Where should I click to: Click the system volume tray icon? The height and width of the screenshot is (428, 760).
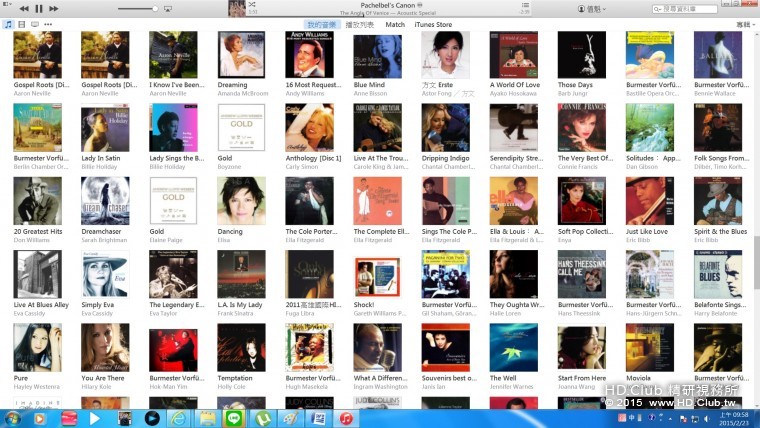click(706, 418)
